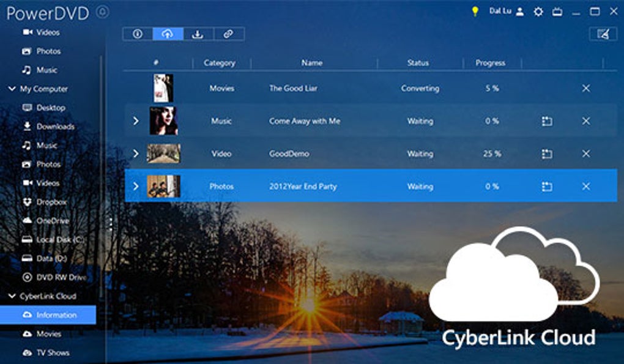Cancel GoodDemo upload
This screenshot has height=364, width=624.
[x=586, y=154]
